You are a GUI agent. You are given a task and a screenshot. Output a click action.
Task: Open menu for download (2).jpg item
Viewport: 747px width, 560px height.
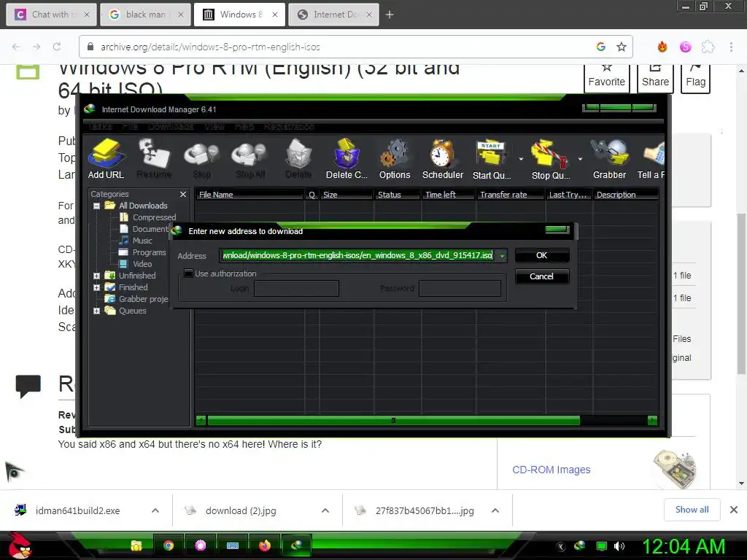[325, 510]
